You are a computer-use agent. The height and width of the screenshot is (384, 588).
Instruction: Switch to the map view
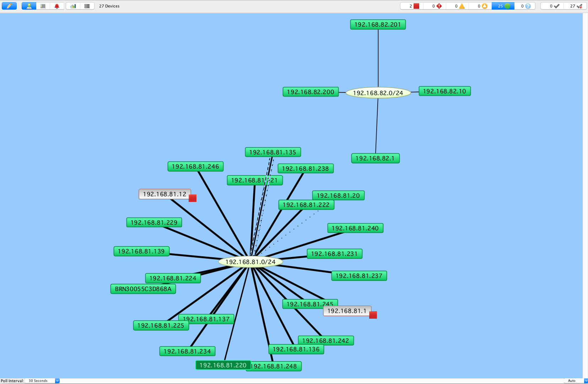[x=29, y=6]
